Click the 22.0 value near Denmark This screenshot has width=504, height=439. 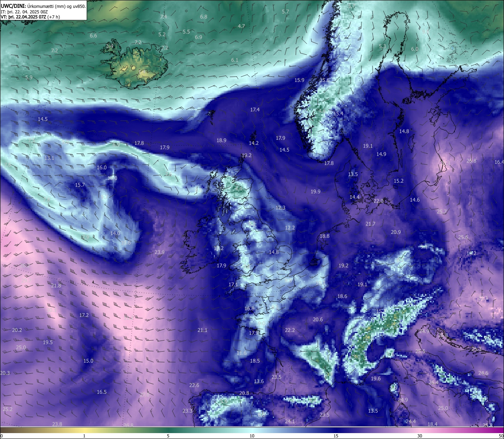(378, 201)
